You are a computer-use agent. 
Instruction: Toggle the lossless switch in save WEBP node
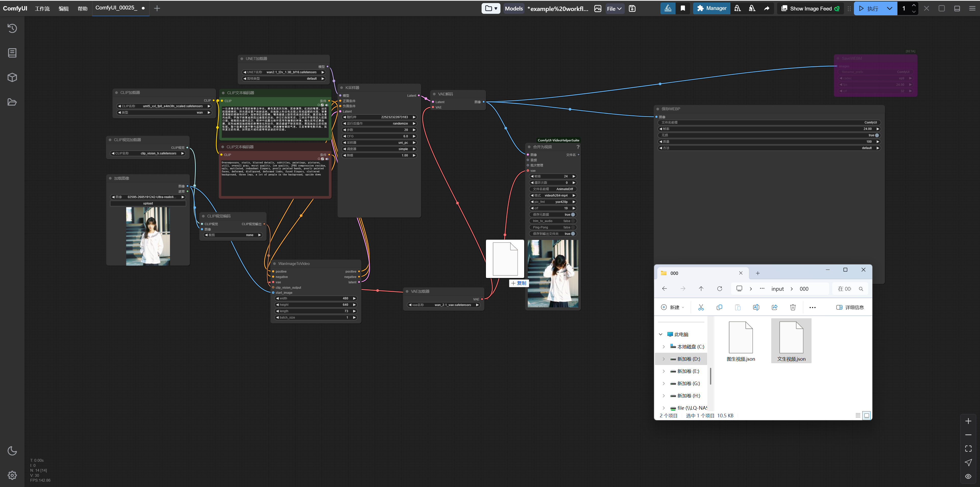877,135
